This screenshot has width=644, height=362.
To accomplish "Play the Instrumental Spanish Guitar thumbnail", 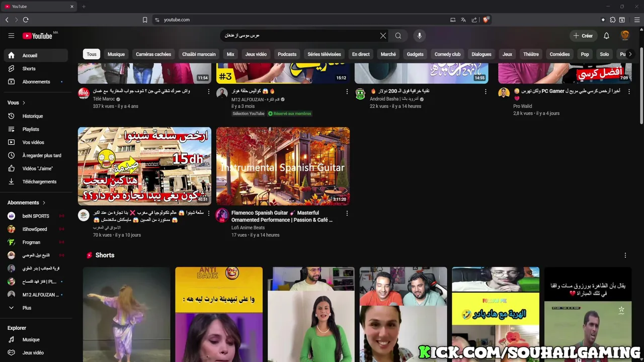I will click(283, 166).
